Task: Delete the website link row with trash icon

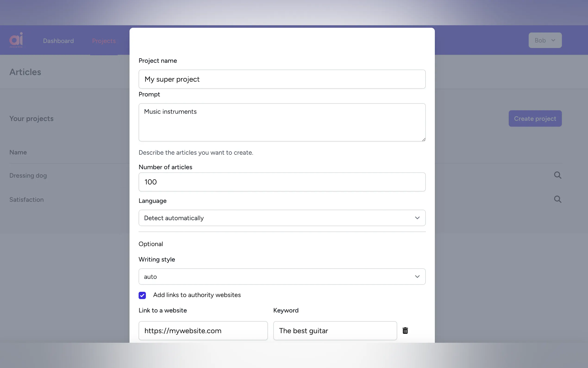Action: click(x=405, y=330)
